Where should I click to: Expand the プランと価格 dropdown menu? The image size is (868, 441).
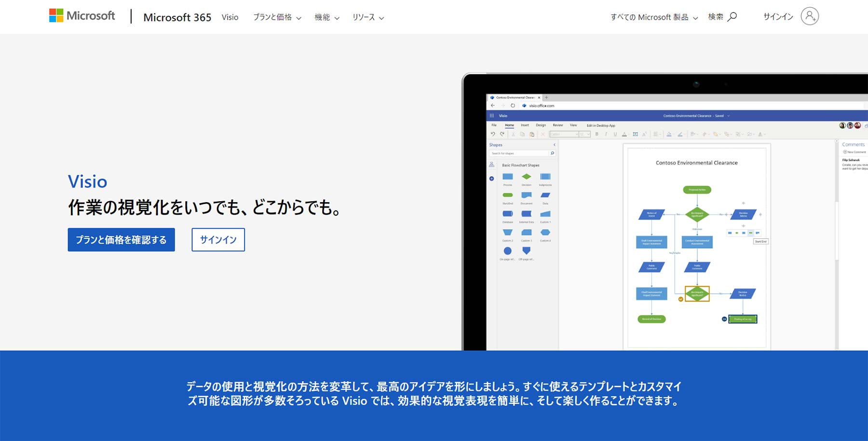point(277,17)
